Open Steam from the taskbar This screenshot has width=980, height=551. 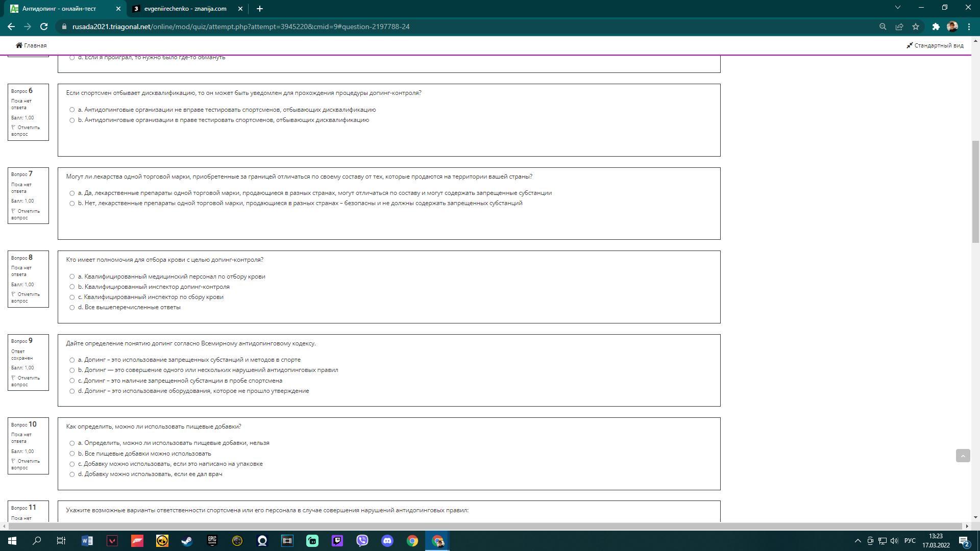pos(187,541)
